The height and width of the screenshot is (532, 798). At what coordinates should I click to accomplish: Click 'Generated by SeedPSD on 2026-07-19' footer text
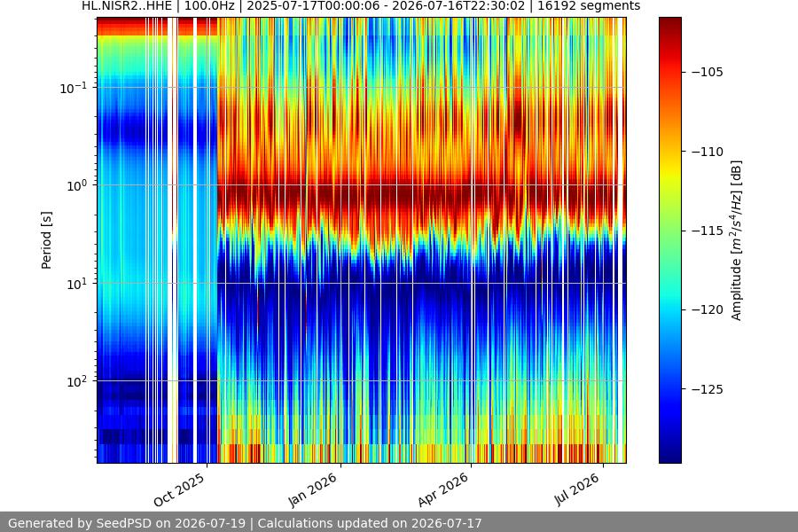[127, 523]
